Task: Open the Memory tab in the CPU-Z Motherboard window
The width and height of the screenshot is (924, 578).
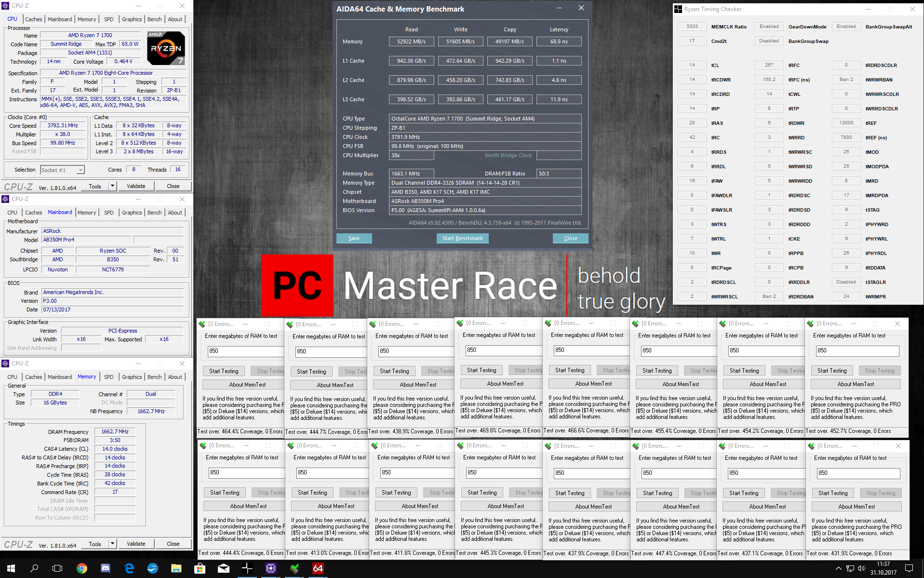Action: (x=87, y=213)
